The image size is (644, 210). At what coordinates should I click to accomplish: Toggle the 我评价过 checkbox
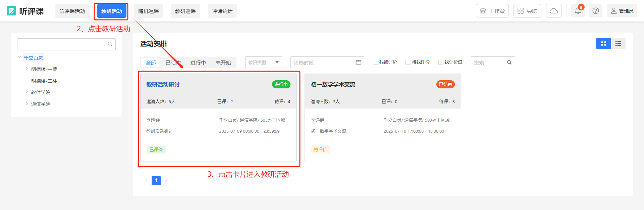[441, 62]
